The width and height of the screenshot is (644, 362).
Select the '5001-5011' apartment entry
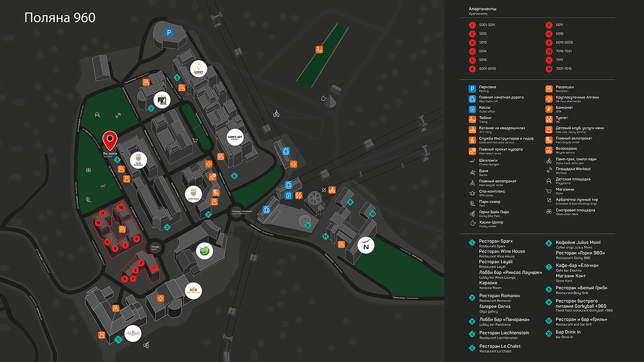coord(487,25)
